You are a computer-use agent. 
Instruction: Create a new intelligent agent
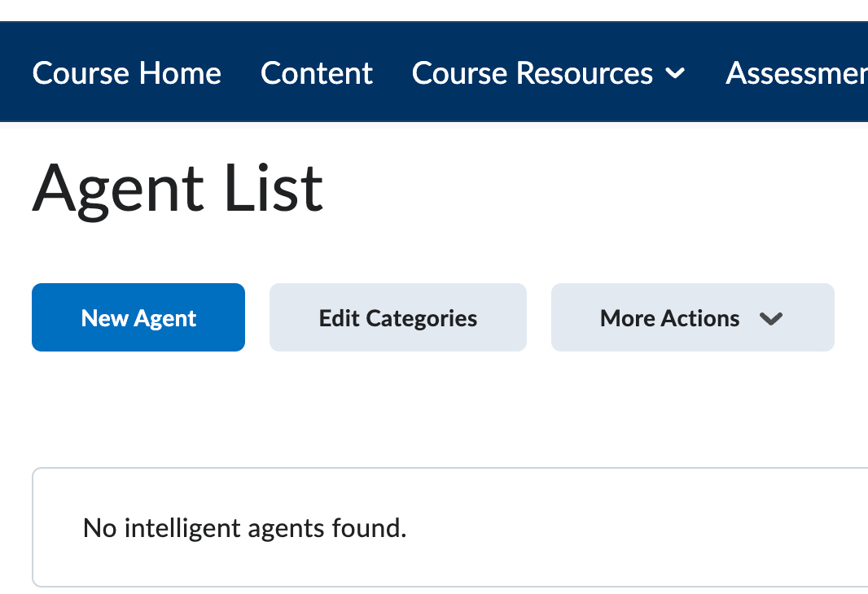click(138, 317)
